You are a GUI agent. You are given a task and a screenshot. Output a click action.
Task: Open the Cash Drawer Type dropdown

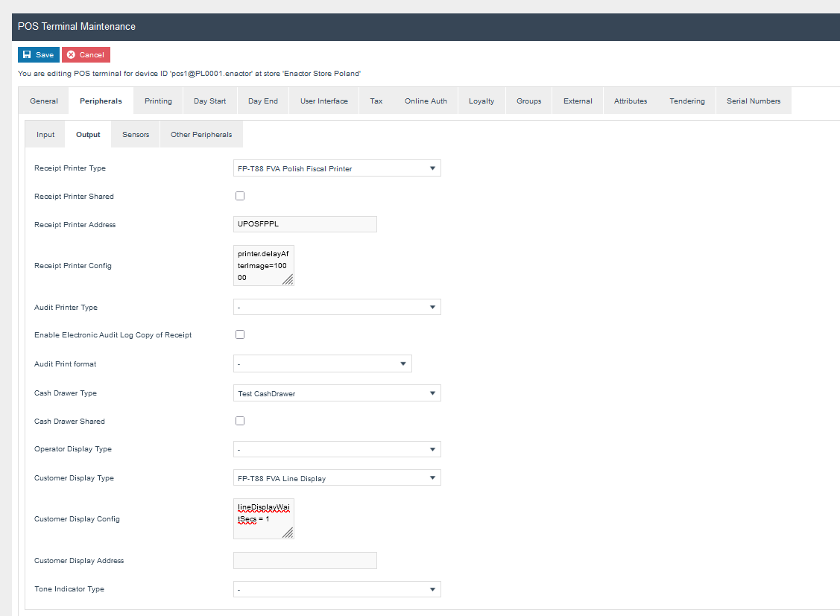(337, 393)
